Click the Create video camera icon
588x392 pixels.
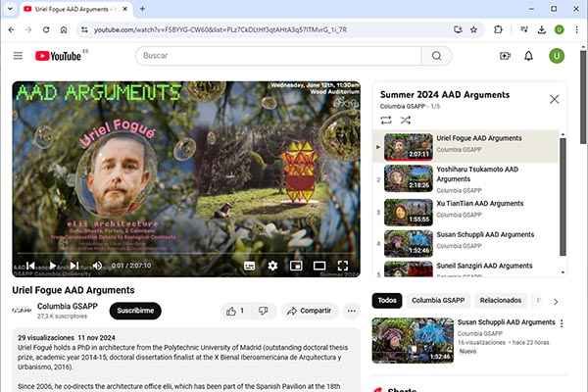(505, 56)
